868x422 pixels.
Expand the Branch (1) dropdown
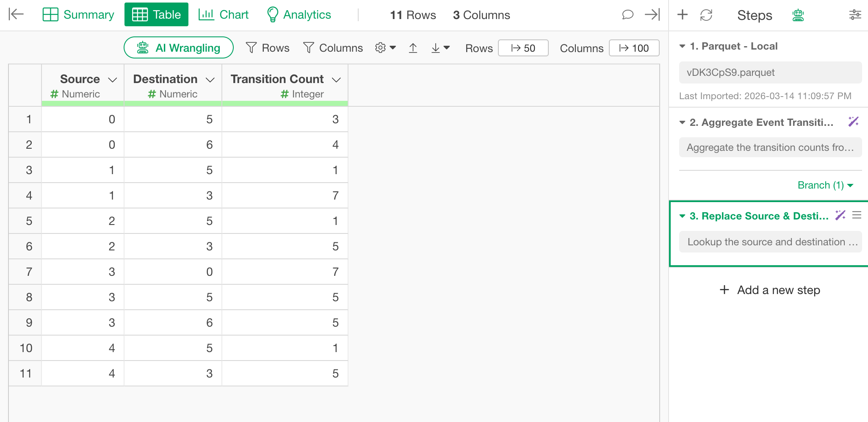(825, 185)
